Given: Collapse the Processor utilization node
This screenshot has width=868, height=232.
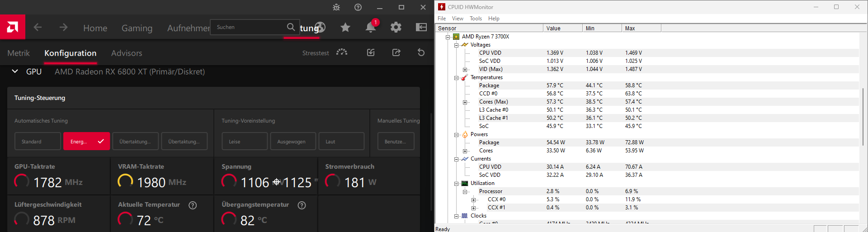Looking at the screenshot, I should (x=465, y=192).
